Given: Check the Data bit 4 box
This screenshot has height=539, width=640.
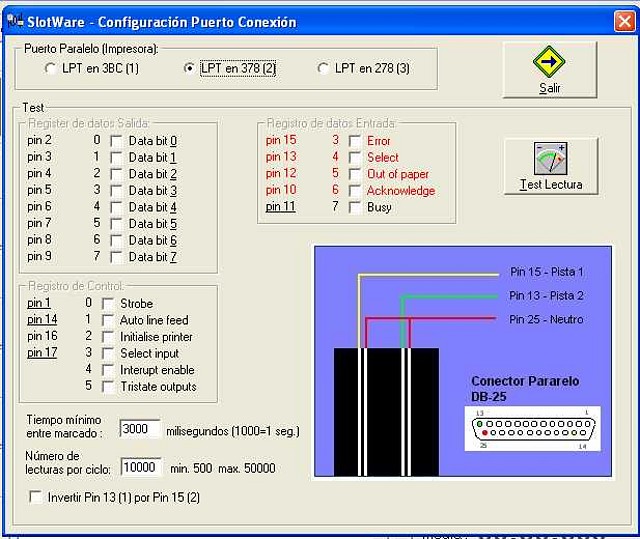Looking at the screenshot, I should point(116,207).
